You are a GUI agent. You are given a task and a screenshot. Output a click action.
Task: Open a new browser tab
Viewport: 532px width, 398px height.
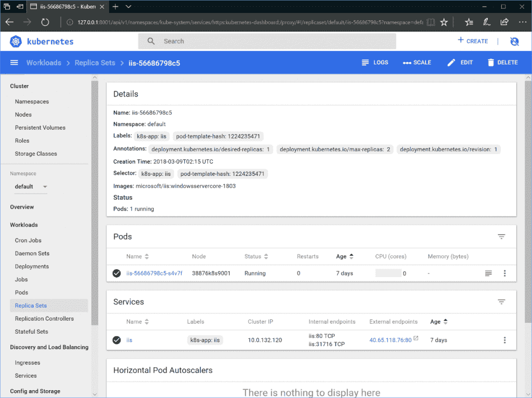[115, 6]
